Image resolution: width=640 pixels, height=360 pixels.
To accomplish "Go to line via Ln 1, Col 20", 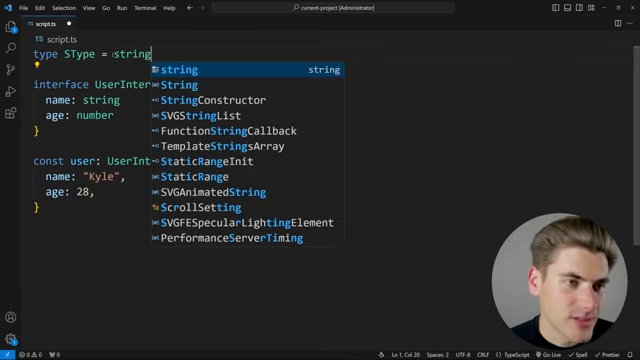I will 406,355.
